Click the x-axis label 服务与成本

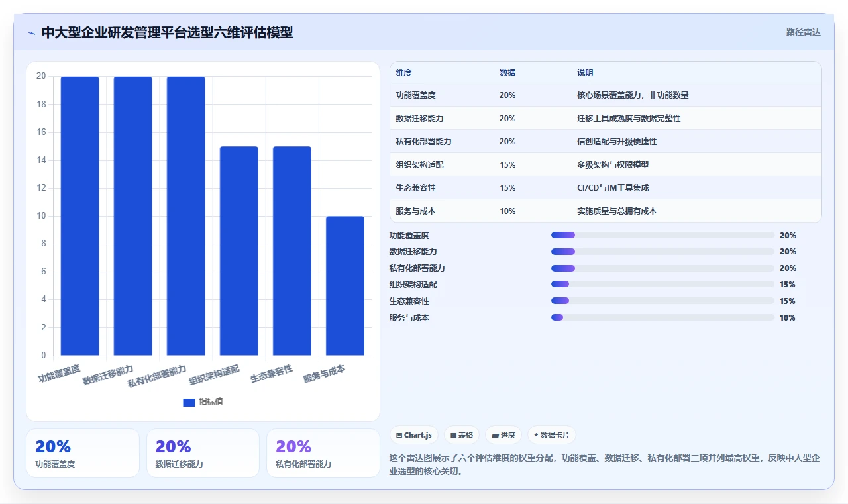coord(324,374)
